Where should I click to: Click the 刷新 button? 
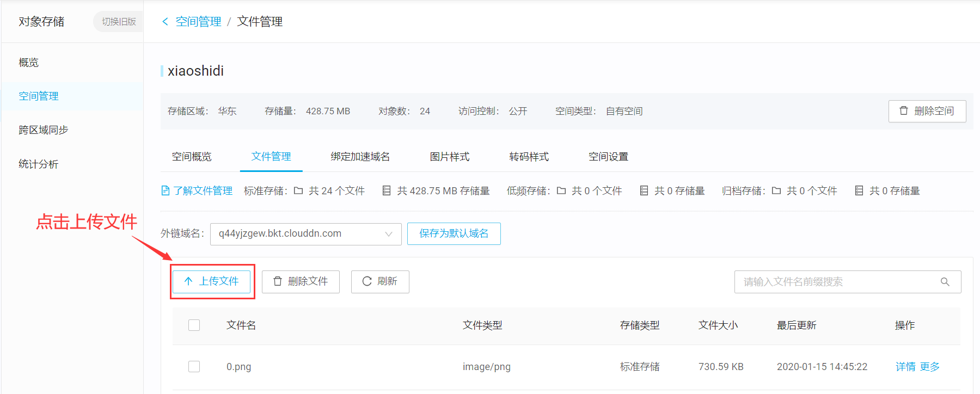(x=380, y=281)
